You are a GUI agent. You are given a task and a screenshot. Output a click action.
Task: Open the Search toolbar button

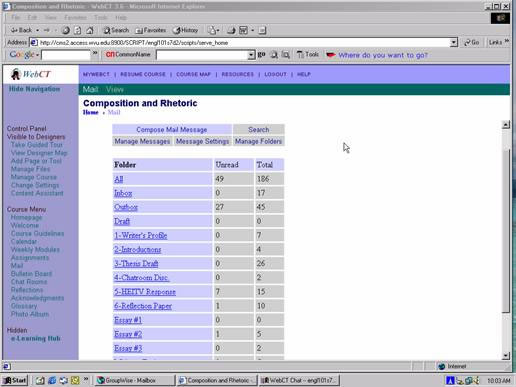coord(116,30)
